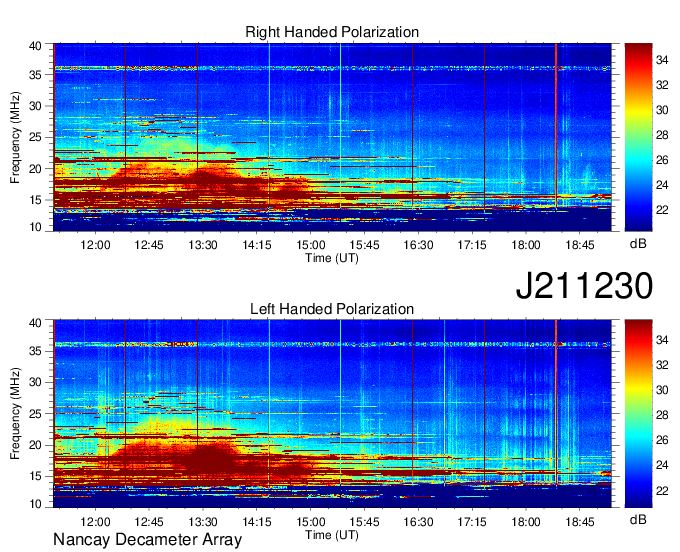Click the 15 frequency tick on the top plot
The width and height of the screenshot is (680, 552).
36,200
